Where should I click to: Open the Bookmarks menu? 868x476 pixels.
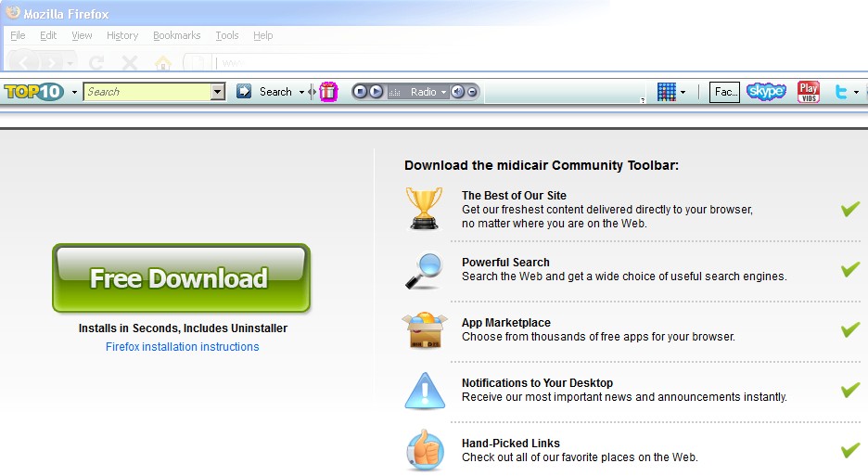point(176,35)
